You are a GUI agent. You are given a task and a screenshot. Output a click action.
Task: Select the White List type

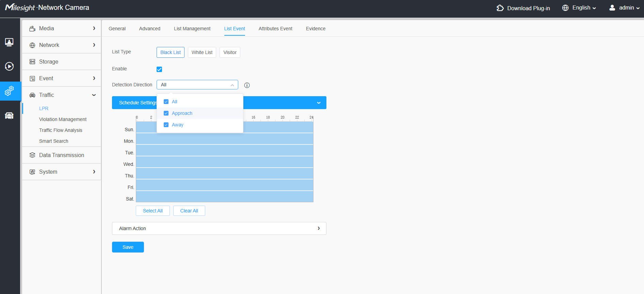coord(202,52)
